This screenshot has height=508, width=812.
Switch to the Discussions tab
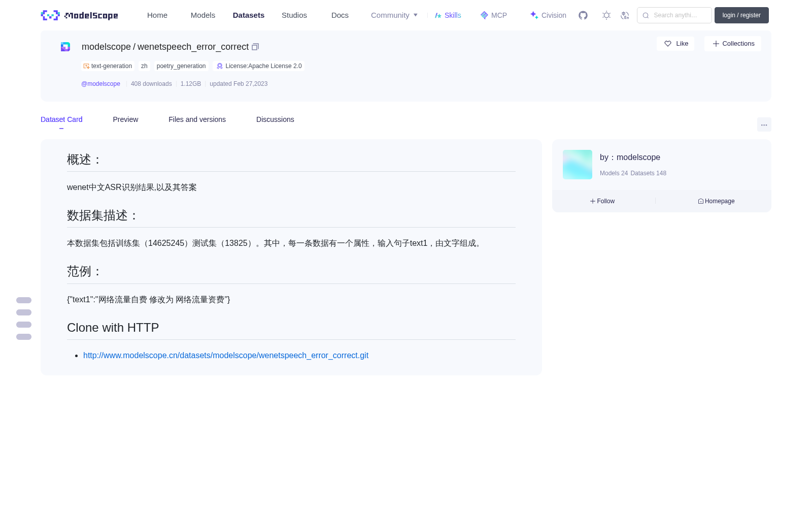pyautogui.click(x=275, y=119)
